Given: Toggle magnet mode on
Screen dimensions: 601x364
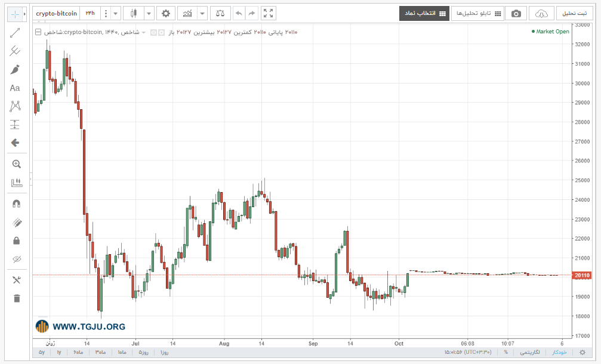Looking at the screenshot, I should 16,204.
